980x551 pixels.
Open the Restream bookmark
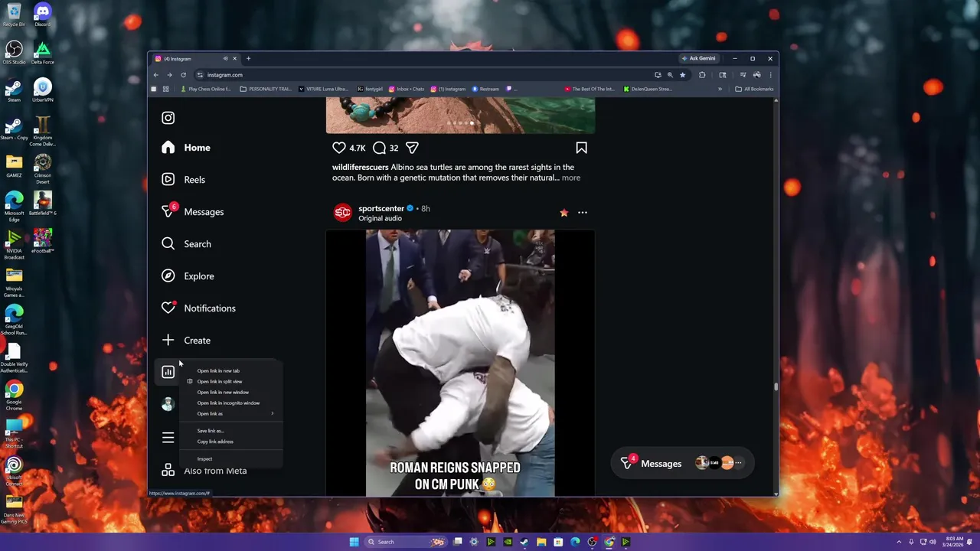(485, 89)
